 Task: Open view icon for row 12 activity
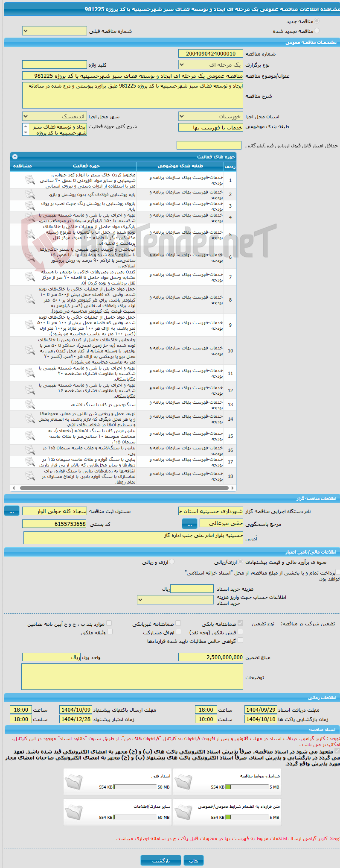(29, 390)
